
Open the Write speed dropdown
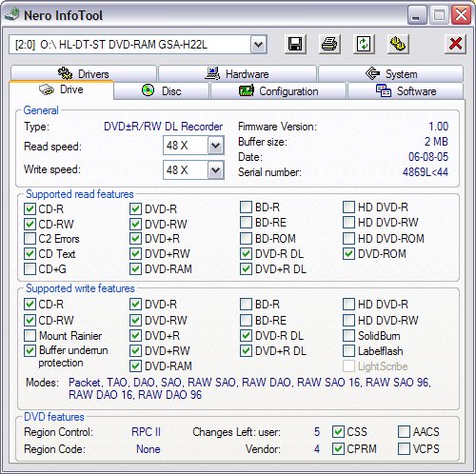tap(216, 170)
